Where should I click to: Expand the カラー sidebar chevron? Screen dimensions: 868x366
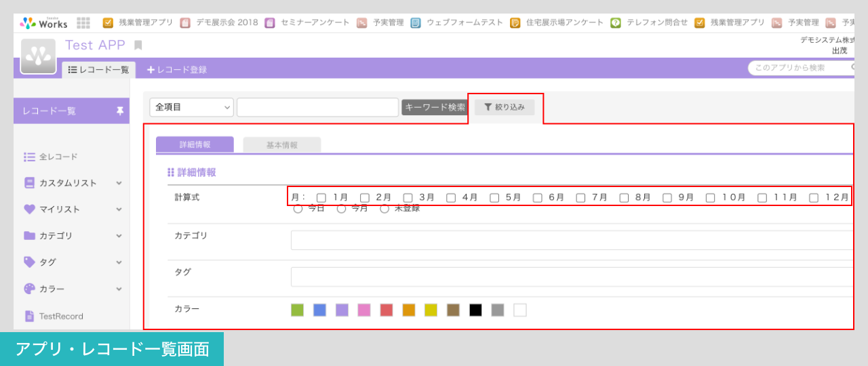(x=119, y=289)
